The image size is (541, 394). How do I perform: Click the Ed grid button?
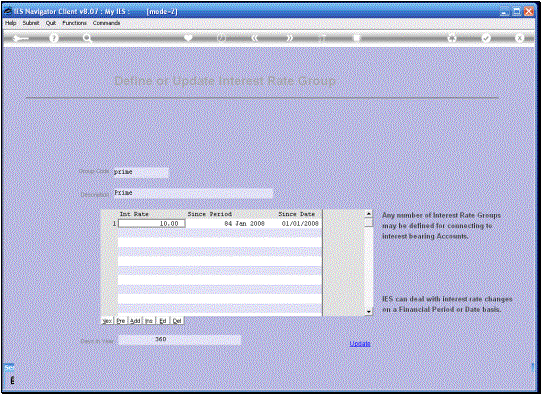pyautogui.click(x=163, y=321)
